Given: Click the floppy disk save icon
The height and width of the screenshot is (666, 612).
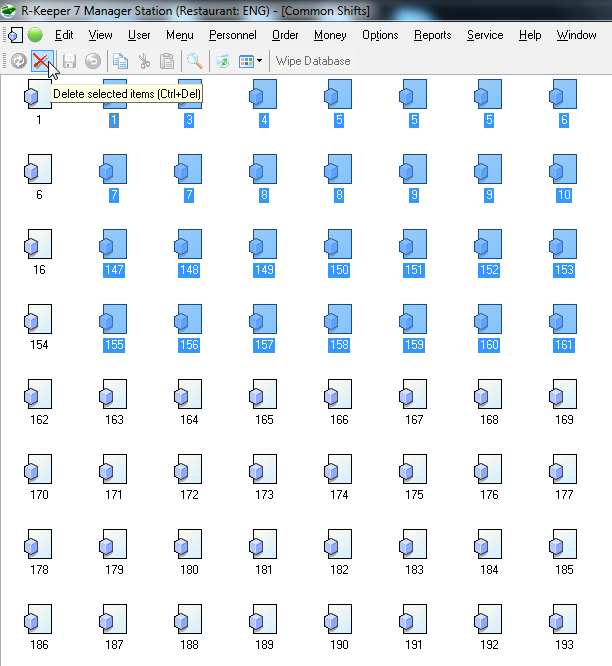Looking at the screenshot, I should pos(69,61).
